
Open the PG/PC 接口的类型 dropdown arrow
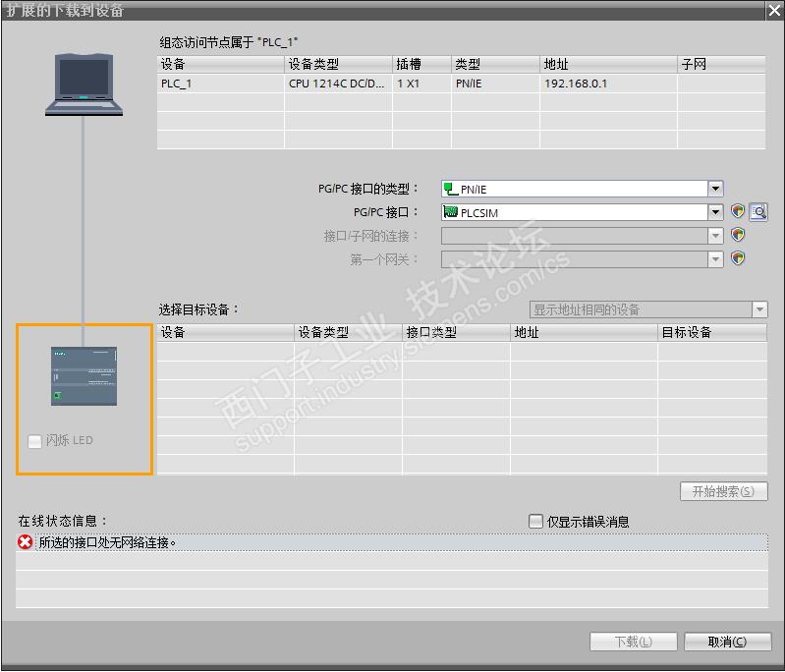click(715, 189)
